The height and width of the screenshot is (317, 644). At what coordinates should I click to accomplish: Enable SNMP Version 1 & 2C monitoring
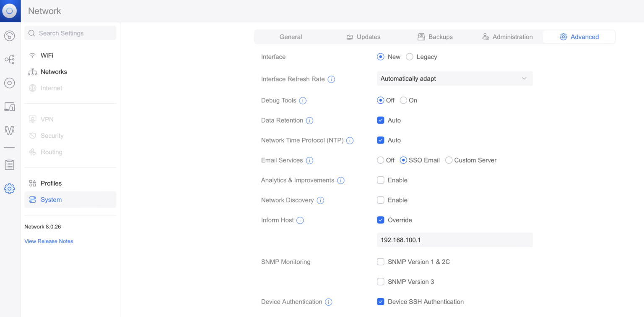point(380,261)
